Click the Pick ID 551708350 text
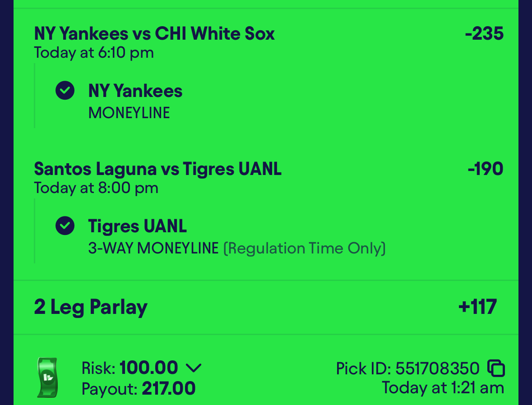The width and height of the screenshot is (532, 405). tap(407, 368)
